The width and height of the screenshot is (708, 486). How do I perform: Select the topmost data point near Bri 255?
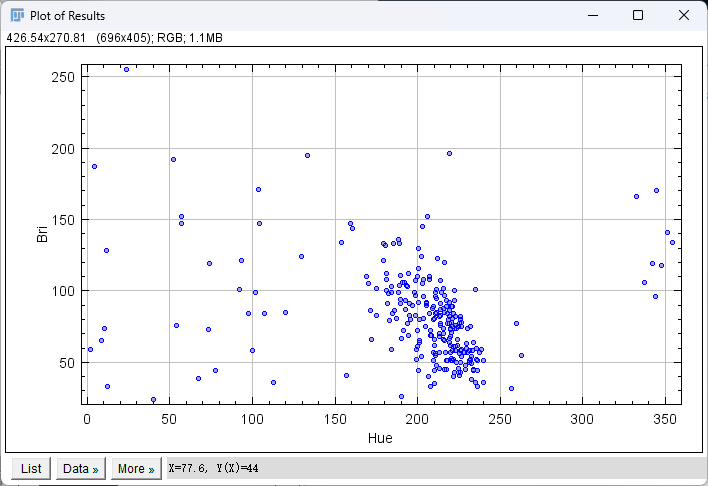[x=126, y=70]
